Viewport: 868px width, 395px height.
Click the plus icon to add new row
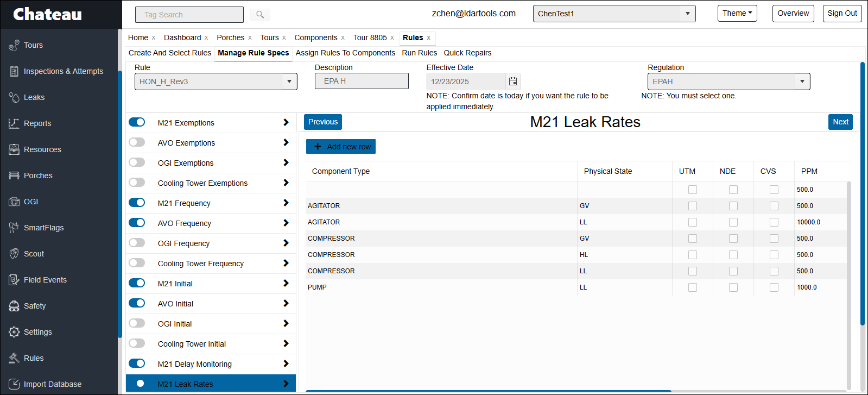pyautogui.click(x=318, y=147)
